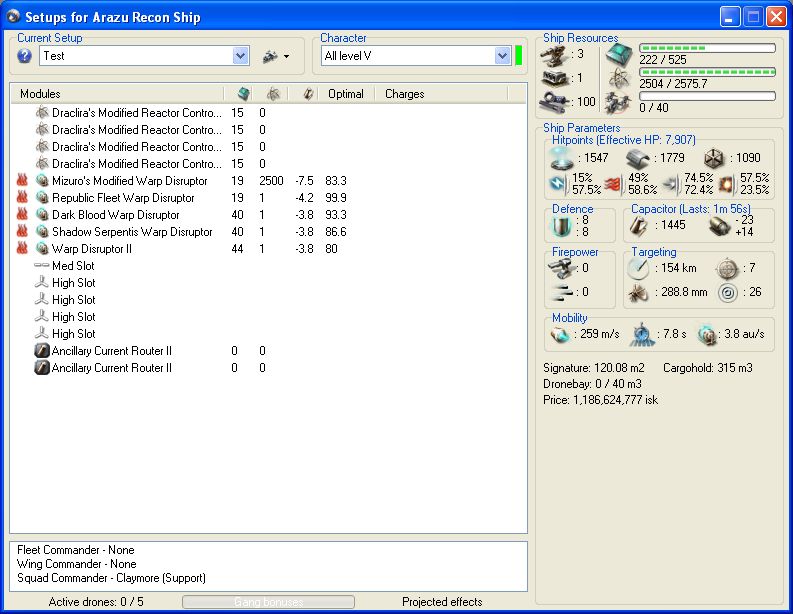793x614 pixels.
Task: Click the turret firepower icon
Action: tap(561, 268)
